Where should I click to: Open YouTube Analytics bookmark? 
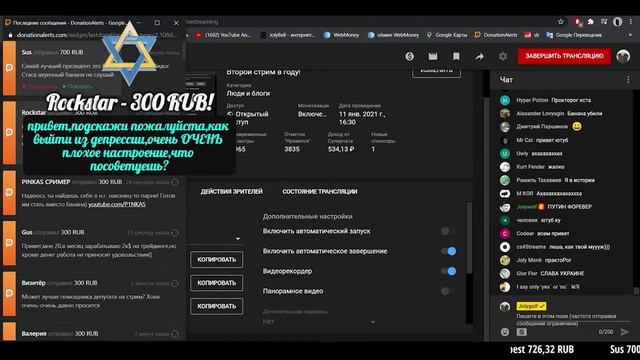point(223,35)
